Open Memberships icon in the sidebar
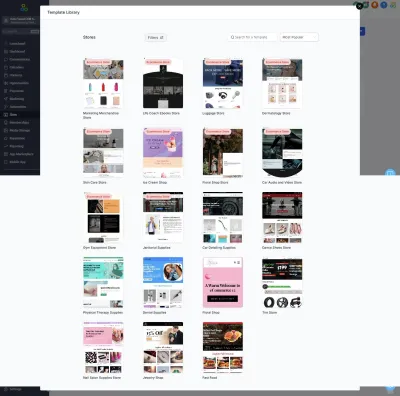Screen dimensions: 400x396 (6, 123)
